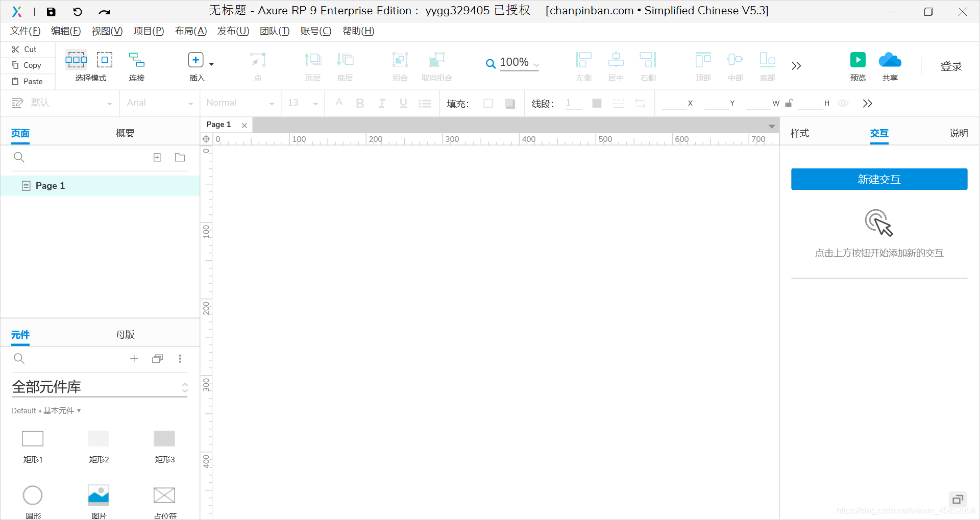Open the 发布(U) menu
The width and height of the screenshot is (980, 520).
point(233,31)
